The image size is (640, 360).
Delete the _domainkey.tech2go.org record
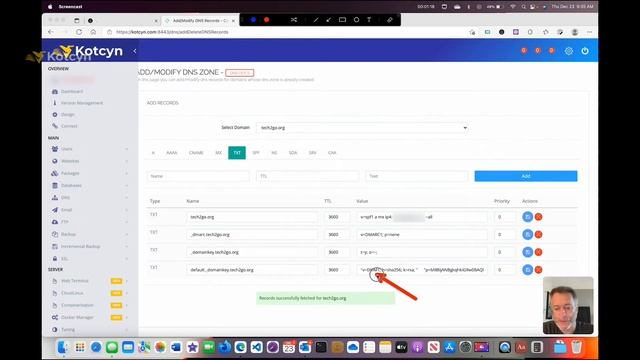(x=538, y=252)
